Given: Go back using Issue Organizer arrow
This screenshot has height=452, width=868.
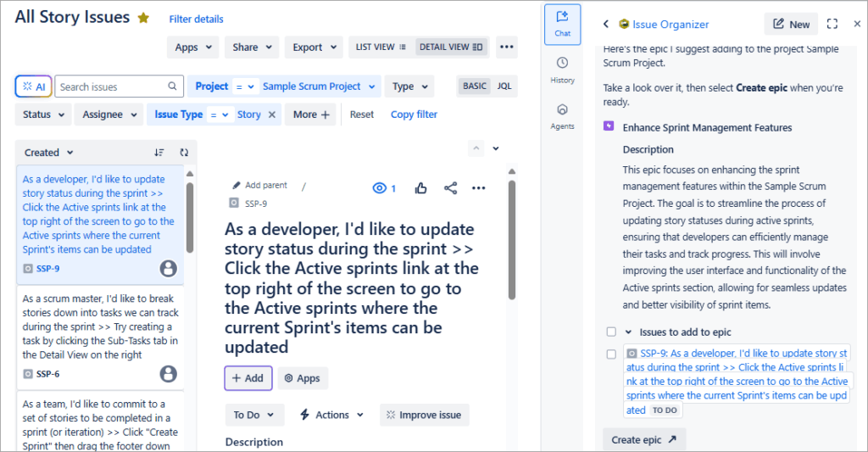Looking at the screenshot, I should pyautogui.click(x=606, y=25).
